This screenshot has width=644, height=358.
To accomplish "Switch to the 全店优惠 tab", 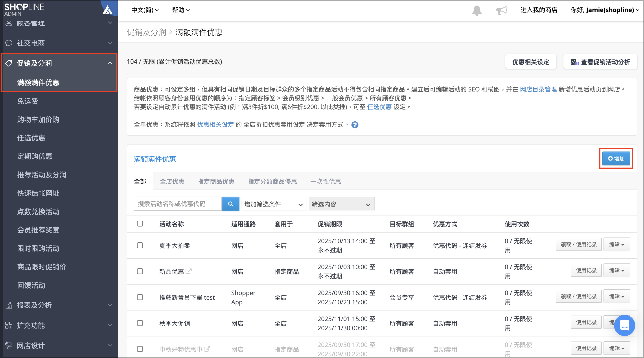I will point(172,181).
